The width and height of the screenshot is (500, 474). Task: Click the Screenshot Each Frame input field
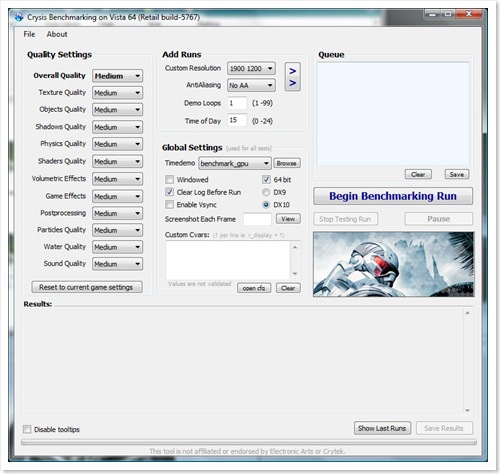[257, 219]
